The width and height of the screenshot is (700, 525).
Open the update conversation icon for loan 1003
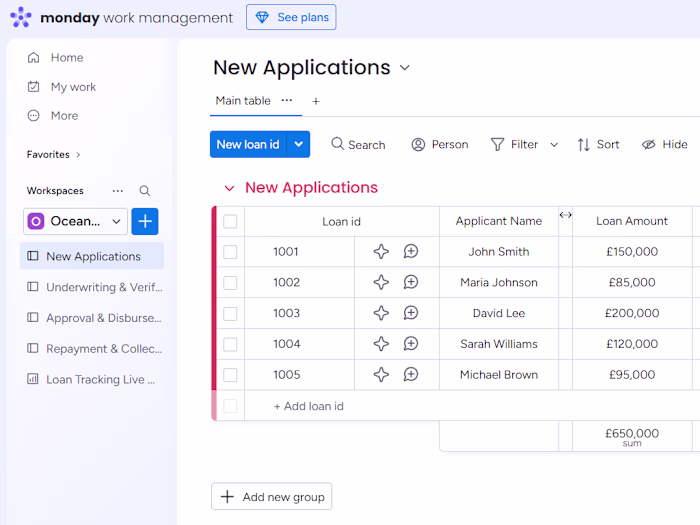click(411, 313)
